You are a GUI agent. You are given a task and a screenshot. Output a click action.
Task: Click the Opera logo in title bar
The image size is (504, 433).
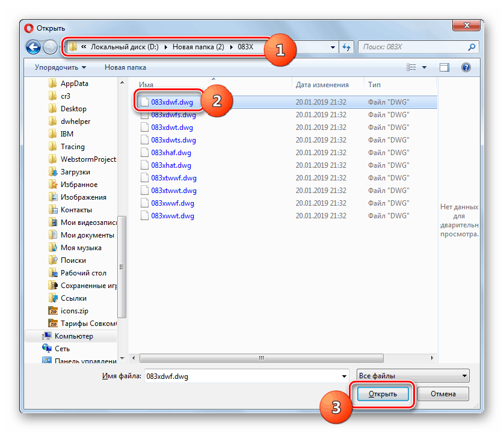(x=29, y=28)
